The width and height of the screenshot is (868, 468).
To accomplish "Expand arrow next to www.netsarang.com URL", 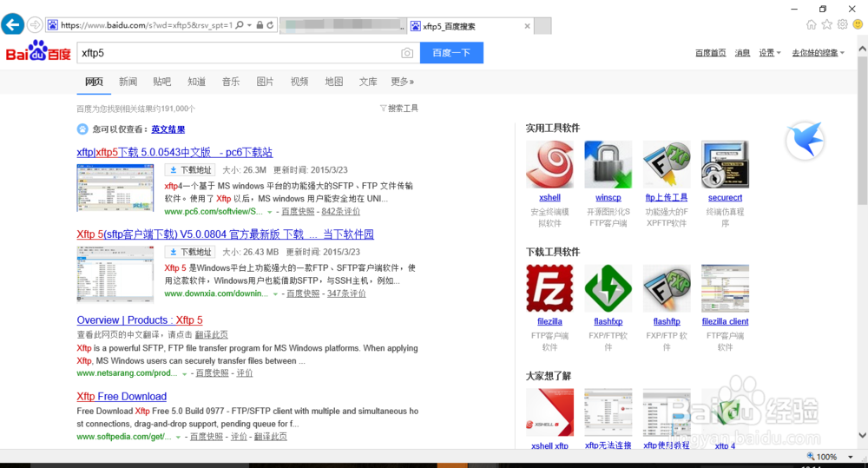I will pyautogui.click(x=184, y=374).
